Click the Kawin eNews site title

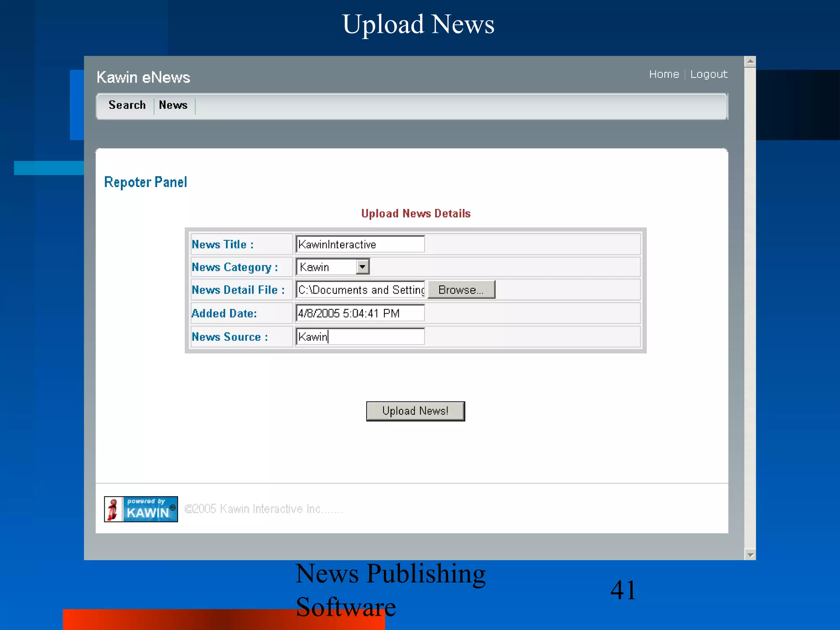tap(143, 77)
